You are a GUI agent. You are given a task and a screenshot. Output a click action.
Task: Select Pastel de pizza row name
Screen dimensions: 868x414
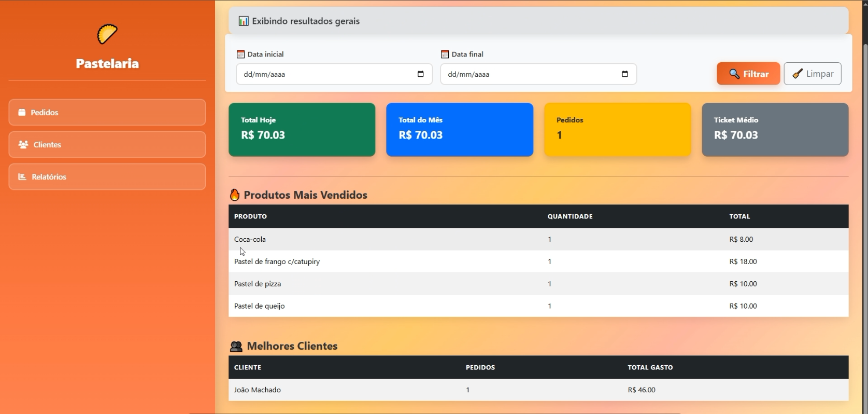258,284
